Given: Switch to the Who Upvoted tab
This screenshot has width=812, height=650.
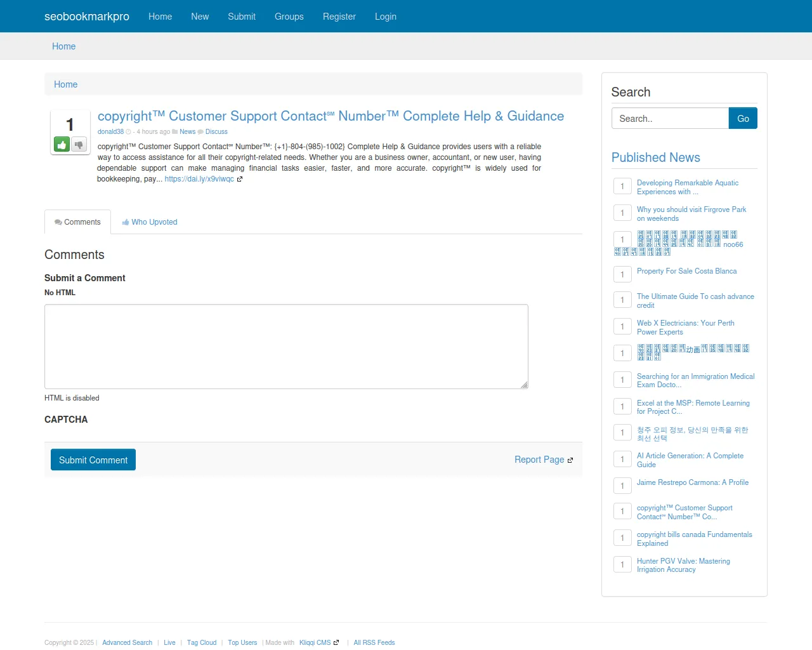Looking at the screenshot, I should (150, 222).
